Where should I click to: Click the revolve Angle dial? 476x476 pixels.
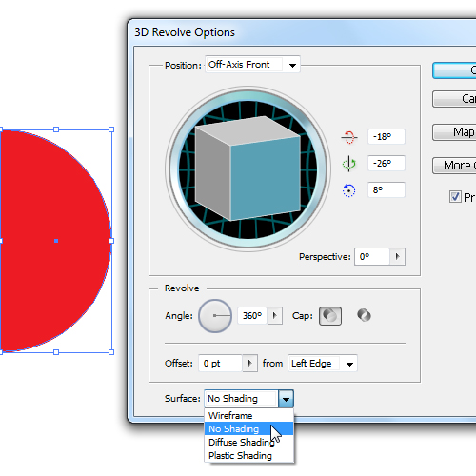point(215,316)
